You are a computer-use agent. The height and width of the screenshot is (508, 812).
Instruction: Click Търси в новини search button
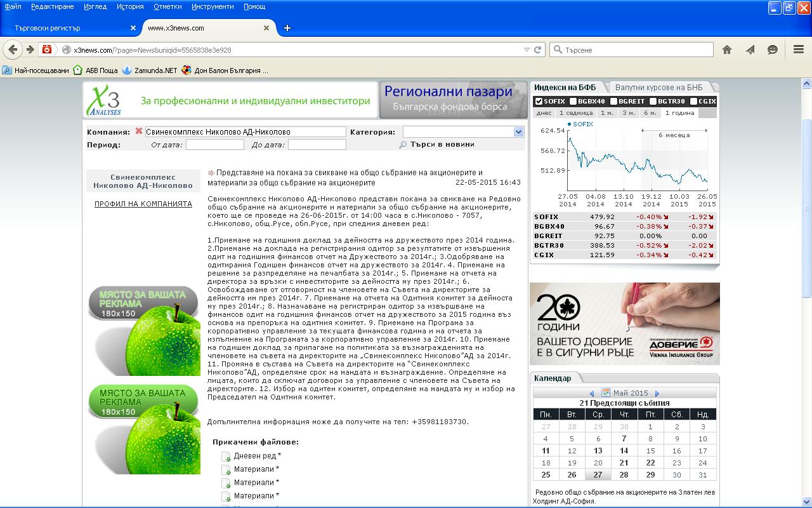point(437,144)
